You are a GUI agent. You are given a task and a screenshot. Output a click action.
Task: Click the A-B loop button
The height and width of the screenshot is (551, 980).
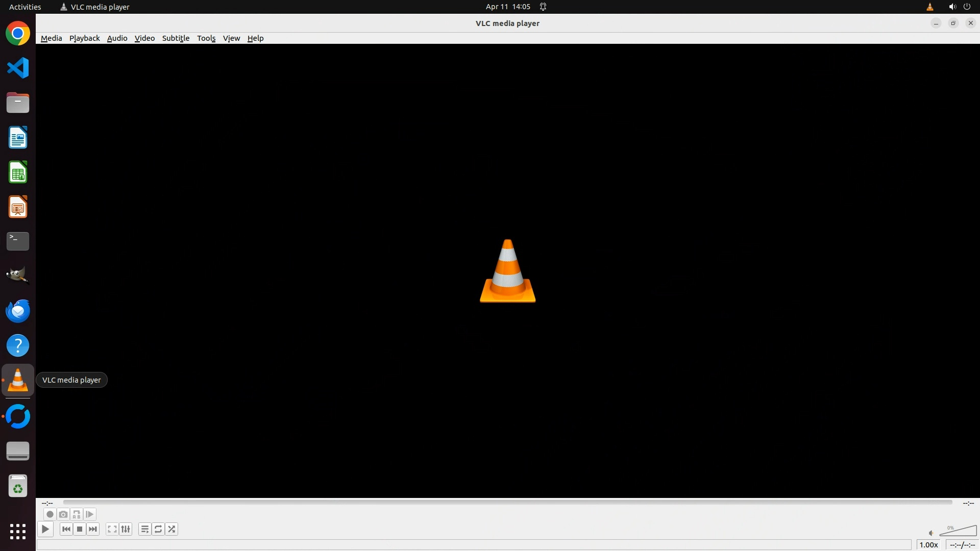[77, 514]
